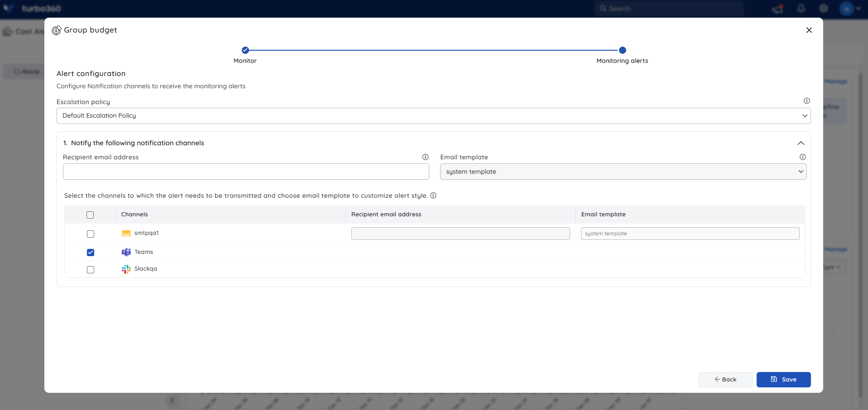Open the announcements megaphone icon
This screenshot has height=410, width=868.
[x=778, y=9]
